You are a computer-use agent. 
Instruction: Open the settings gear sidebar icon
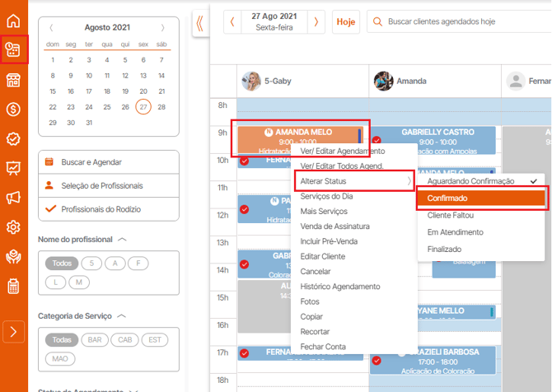click(x=13, y=227)
